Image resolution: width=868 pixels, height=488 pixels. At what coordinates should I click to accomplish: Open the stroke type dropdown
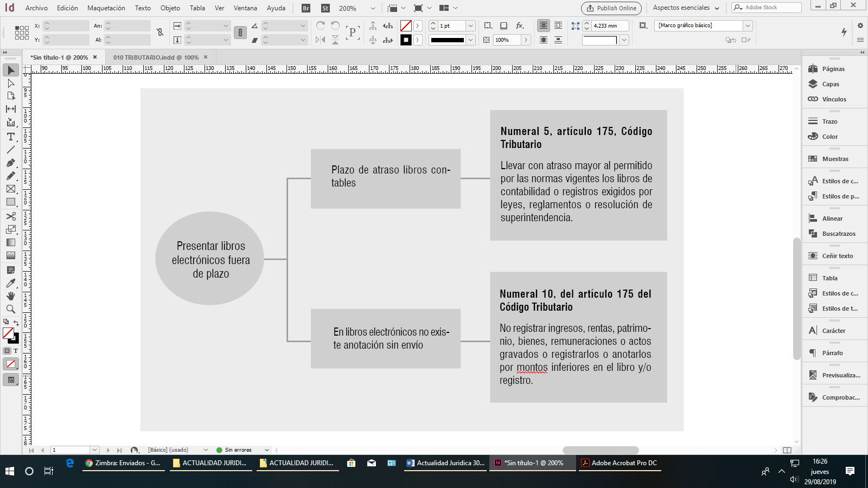[470, 40]
